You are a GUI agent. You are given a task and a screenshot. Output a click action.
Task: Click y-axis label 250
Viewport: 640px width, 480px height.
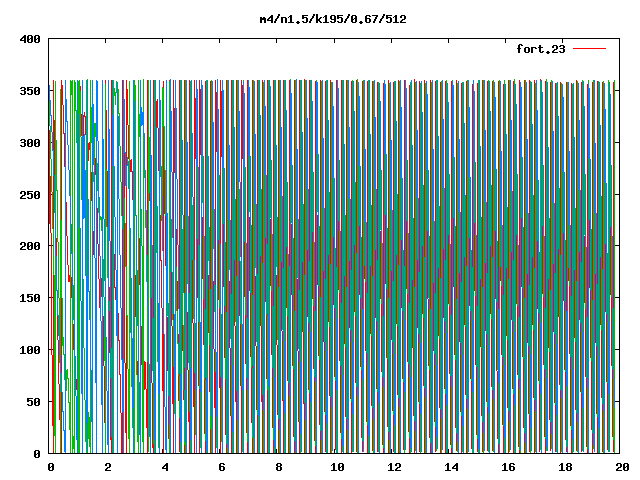tap(30, 195)
